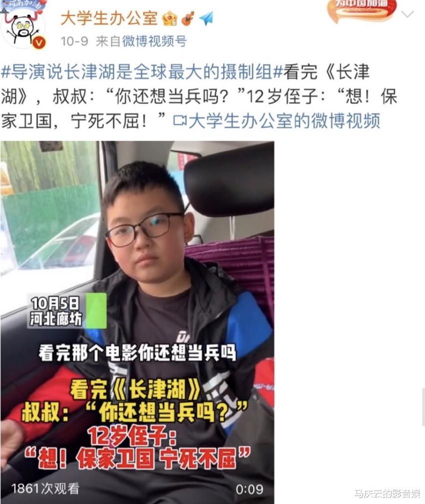The height and width of the screenshot is (504, 425).
Task: Click the 1861次观看 view count
Action: [x=45, y=489]
